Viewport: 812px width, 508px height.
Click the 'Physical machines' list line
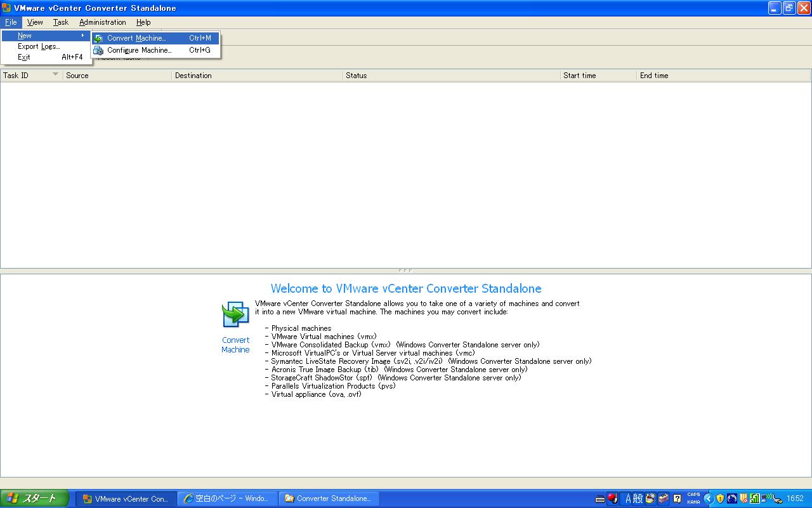coord(301,328)
